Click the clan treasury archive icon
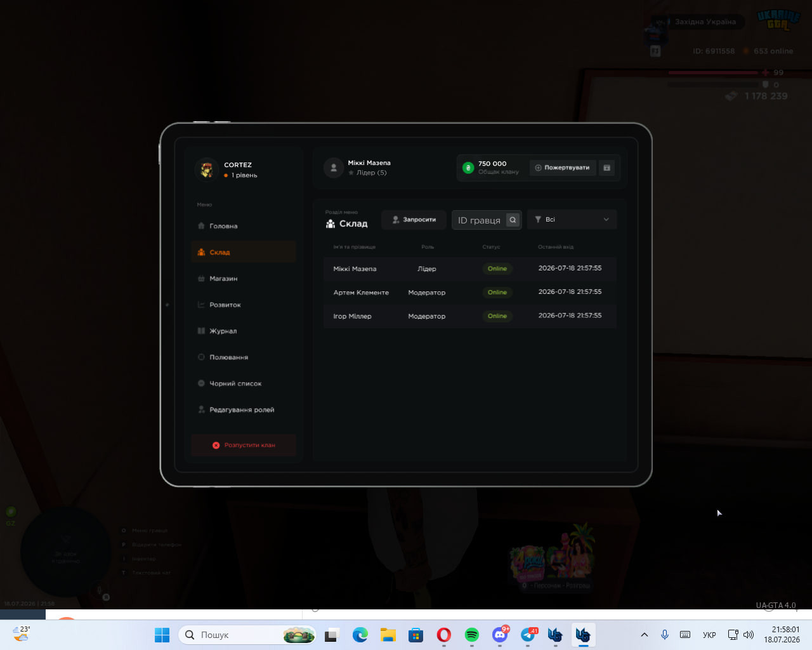The width and height of the screenshot is (812, 650). click(606, 168)
